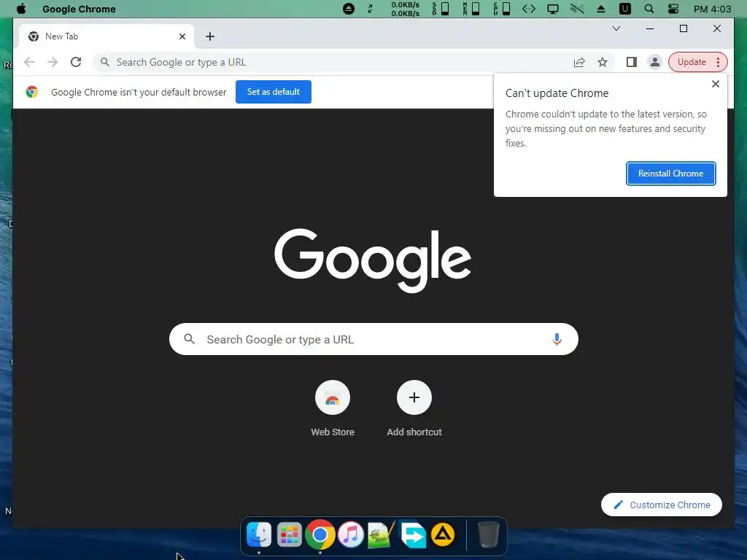The image size is (747, 560).
Task: Open Spotlight search in menu bar
Action: click(x=649, y=9)
